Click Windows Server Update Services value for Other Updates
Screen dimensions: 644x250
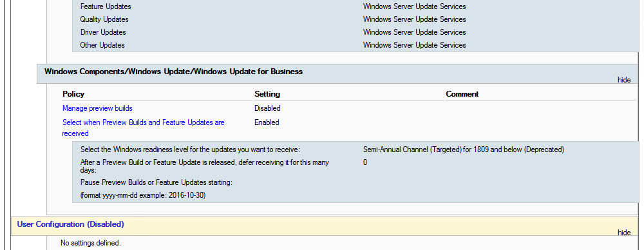tap(414, 45)
